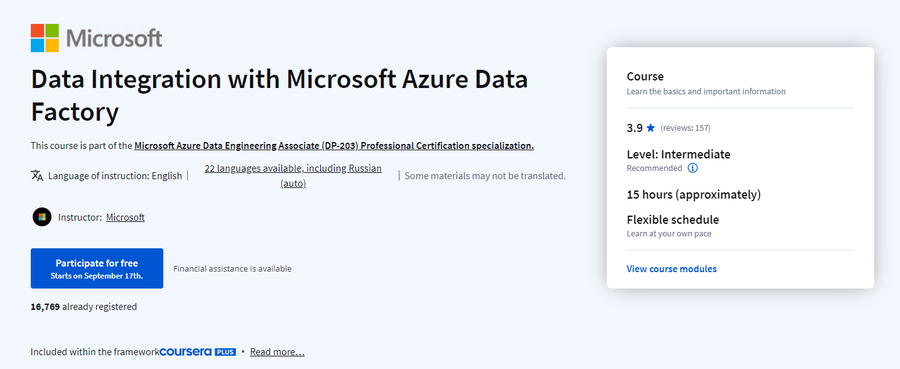Click the Level: Intermediate label

(x=678, y=154)
